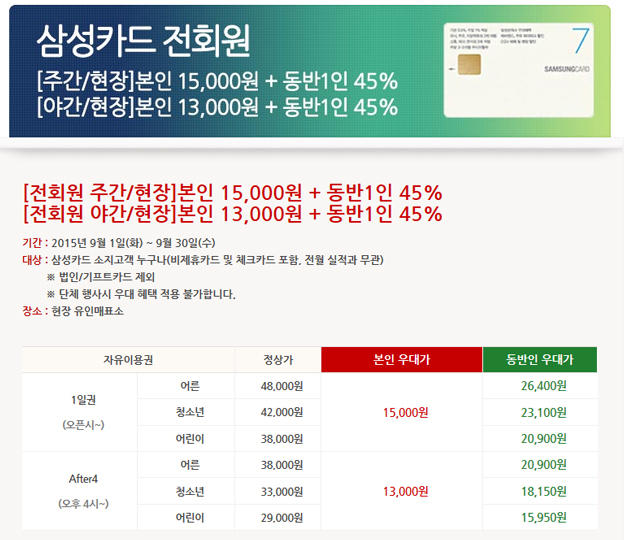
Task: Select location text "현장 유인매표소"
Action: [x=88, y=311]
